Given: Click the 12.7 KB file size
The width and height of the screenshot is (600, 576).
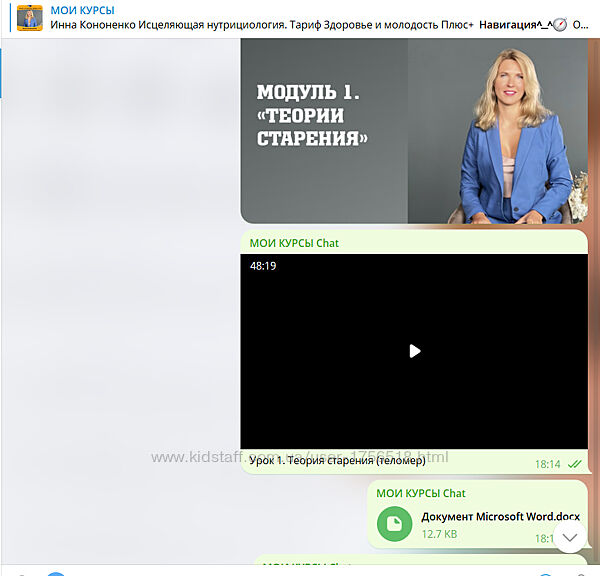Looking at the screenshot, I should (x=439, y=534).
